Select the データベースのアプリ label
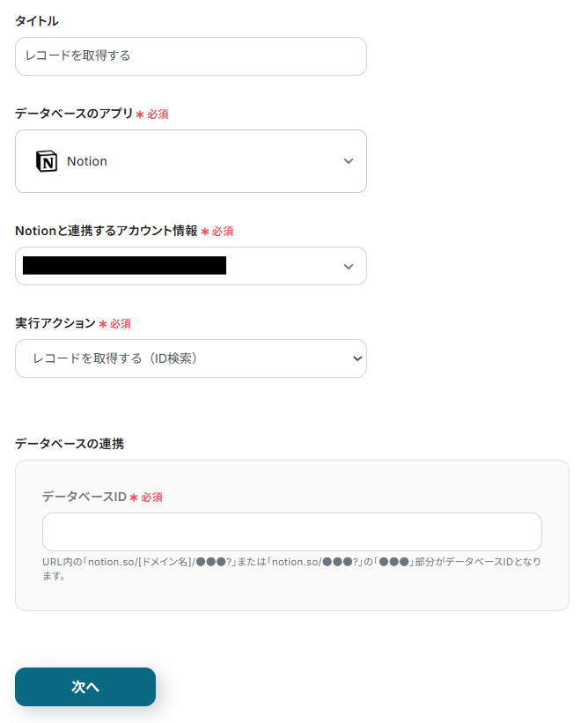The image size is (588, 723). coord(61,114)
